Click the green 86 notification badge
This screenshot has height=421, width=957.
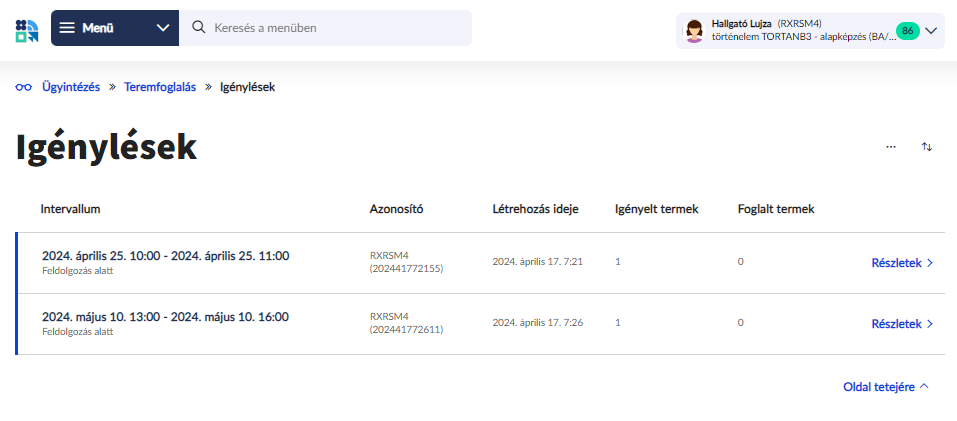click(907, 31)
